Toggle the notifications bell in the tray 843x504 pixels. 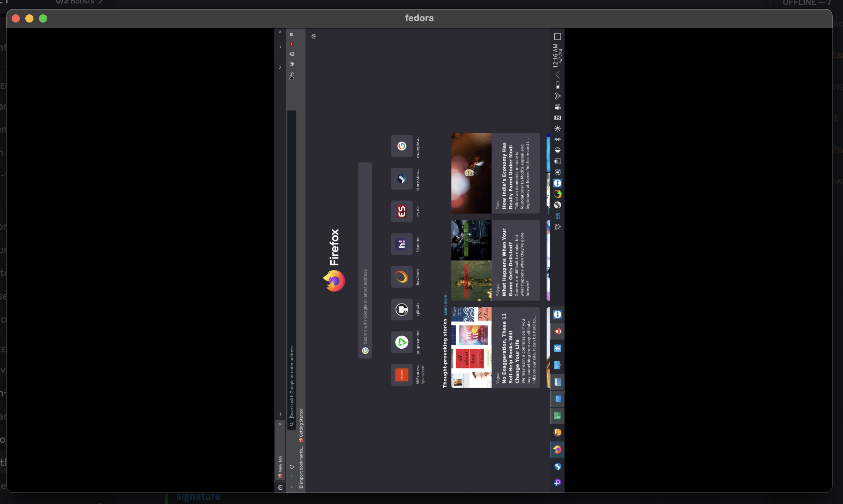coord(557,226)
